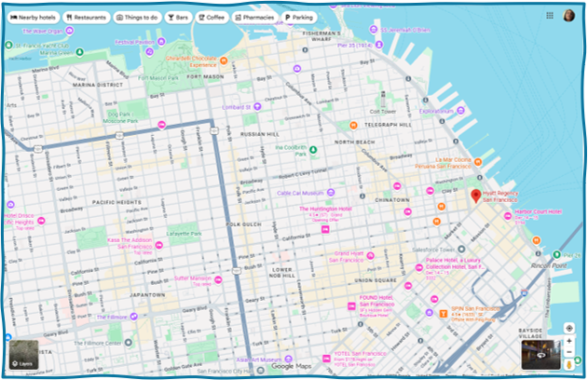Click the PACIFIC HEIGHTS label

pyautogui.click(x=117, y=202)
